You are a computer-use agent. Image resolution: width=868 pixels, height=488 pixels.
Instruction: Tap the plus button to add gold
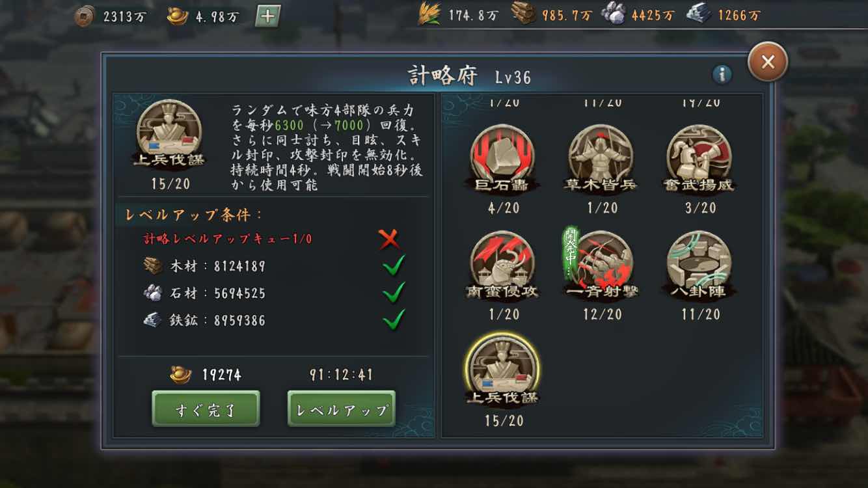tap(267, 16)
